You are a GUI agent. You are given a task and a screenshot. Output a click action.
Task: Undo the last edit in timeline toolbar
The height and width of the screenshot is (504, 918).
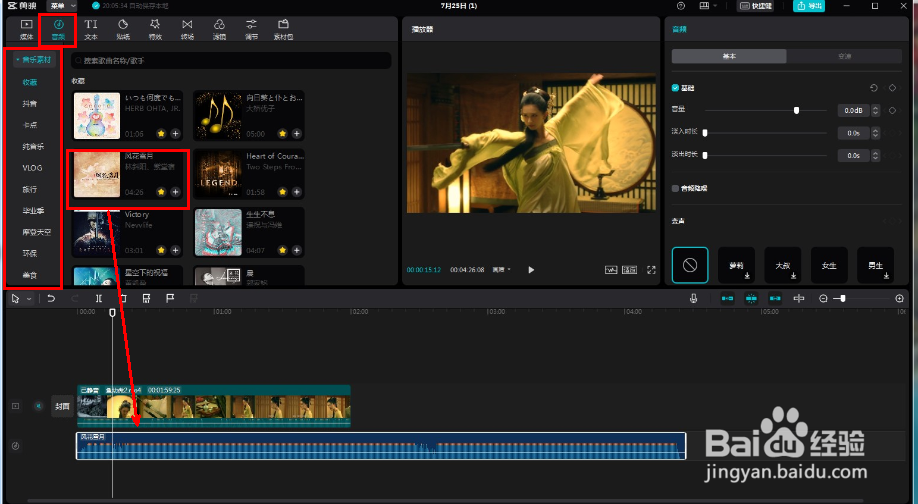tap(51, 299)
